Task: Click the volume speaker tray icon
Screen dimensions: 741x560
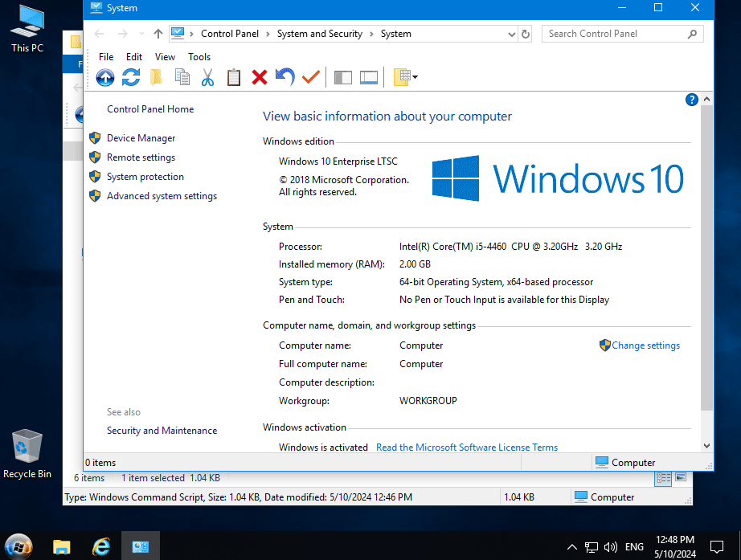Action: (x=610, y=547)
